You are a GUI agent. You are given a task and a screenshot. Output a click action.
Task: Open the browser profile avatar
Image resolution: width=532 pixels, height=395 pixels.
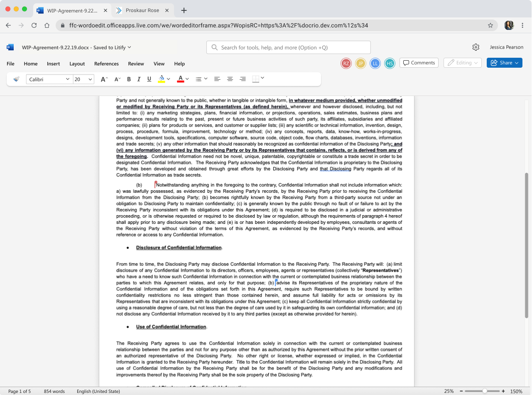pos(509,25)
